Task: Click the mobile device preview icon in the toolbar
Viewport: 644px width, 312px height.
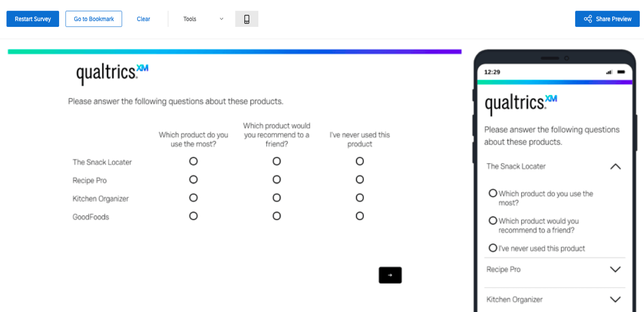Action: pyautogui.click(x=247, y=19)
